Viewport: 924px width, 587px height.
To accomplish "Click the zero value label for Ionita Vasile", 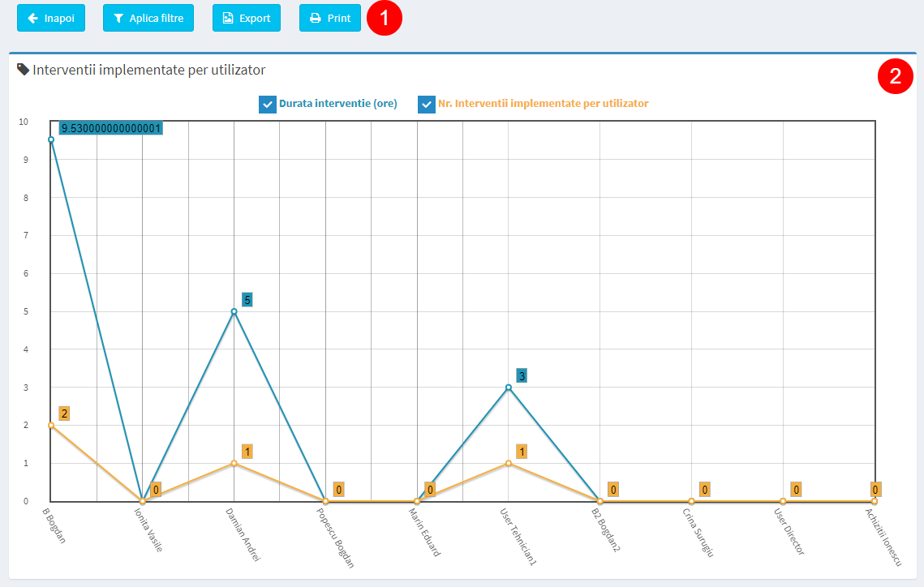I will point(156,489).
